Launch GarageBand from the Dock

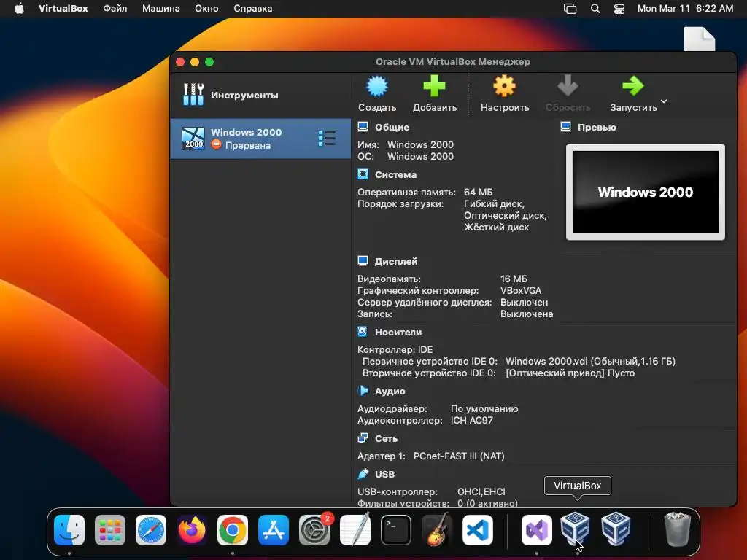point(437,529)
